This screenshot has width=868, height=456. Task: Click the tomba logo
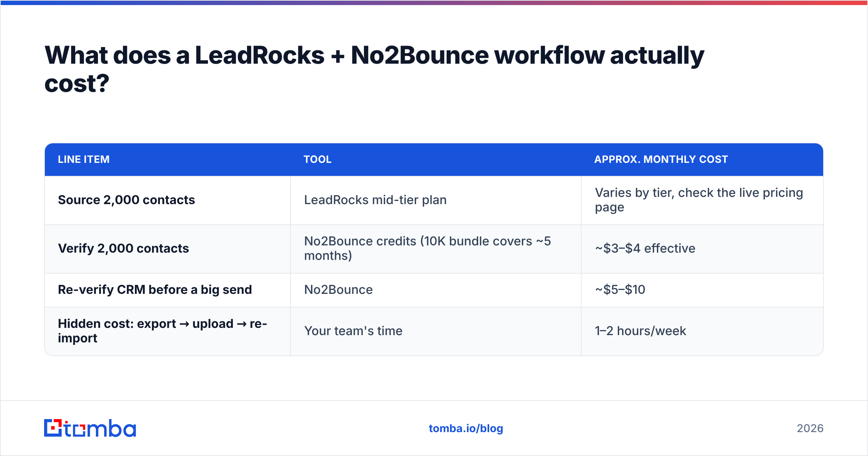point(90,428)
